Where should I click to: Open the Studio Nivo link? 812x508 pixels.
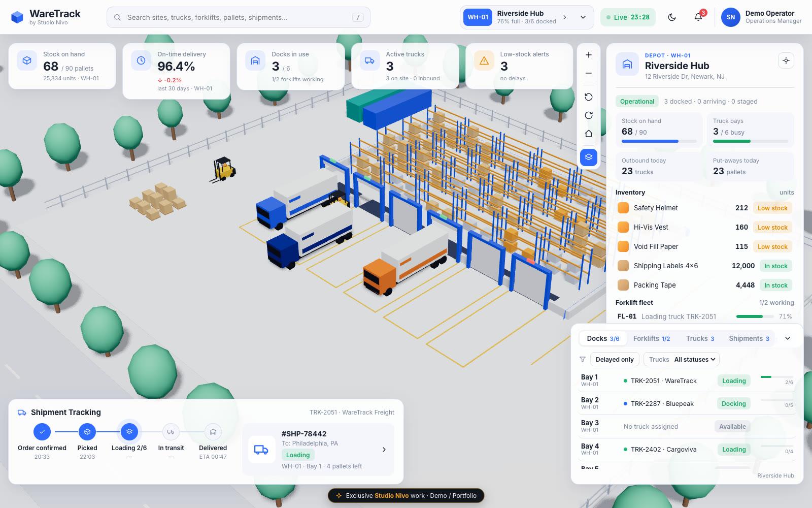[x=391, y=496]
